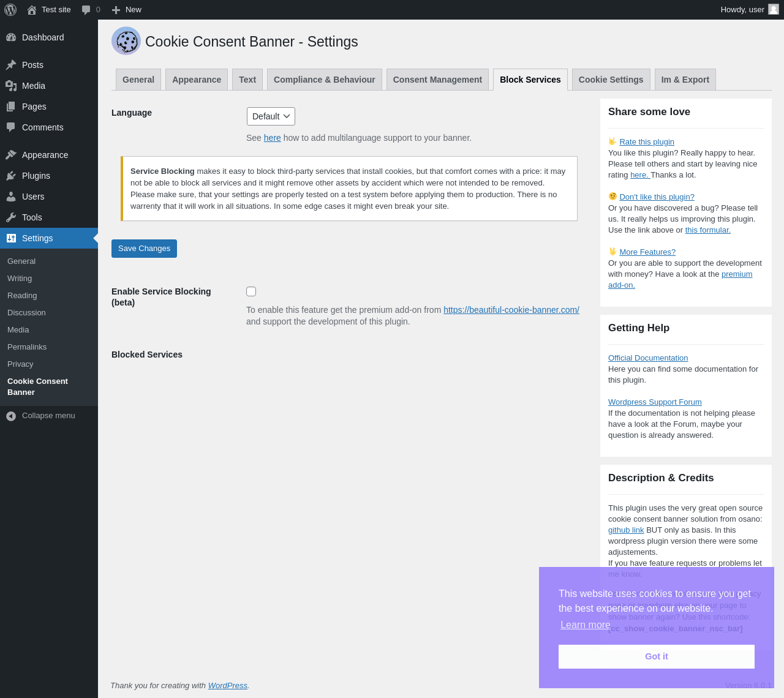This screenshot has height=698, width=784.
Task: Open the WordPress footer link
Action: (228, 686)
